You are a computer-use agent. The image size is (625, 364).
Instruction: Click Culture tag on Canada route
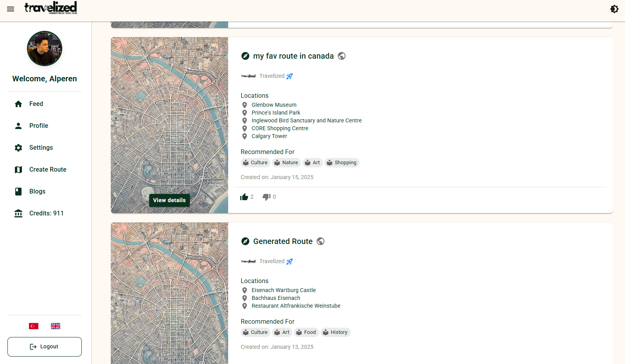(x=256, y=163)
